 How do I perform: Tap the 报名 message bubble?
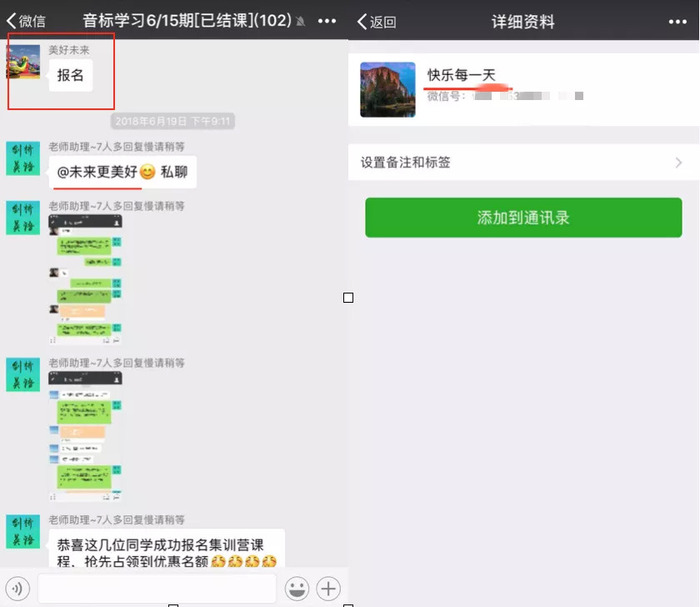click(70, 76)
